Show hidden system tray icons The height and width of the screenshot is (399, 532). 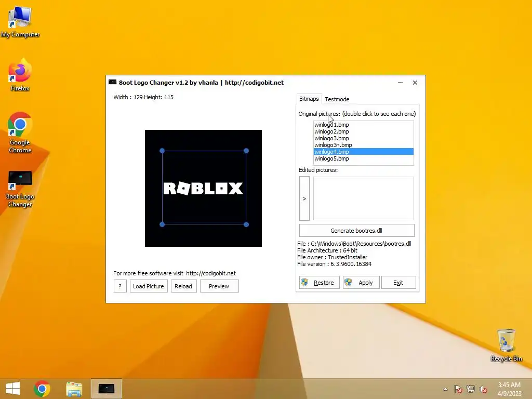pos(445,389)
